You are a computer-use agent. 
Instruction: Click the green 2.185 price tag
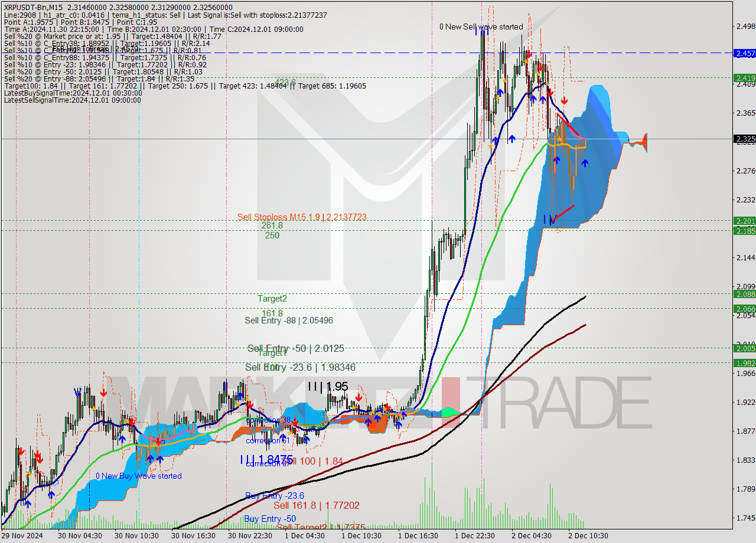[744, 231]
